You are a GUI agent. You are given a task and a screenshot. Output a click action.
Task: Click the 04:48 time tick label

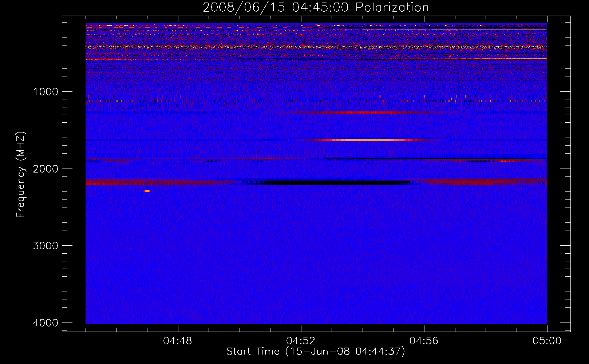click(178, 341)
